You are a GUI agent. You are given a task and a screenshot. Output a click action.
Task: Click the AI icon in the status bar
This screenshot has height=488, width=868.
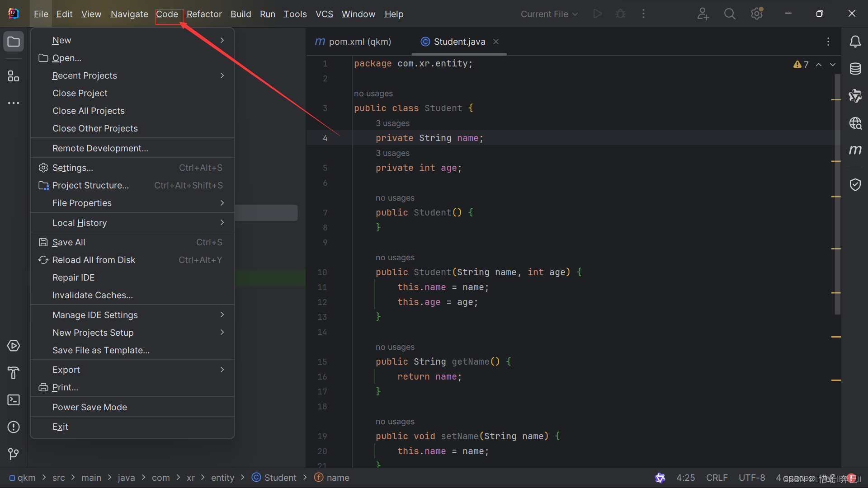(660, 478)
